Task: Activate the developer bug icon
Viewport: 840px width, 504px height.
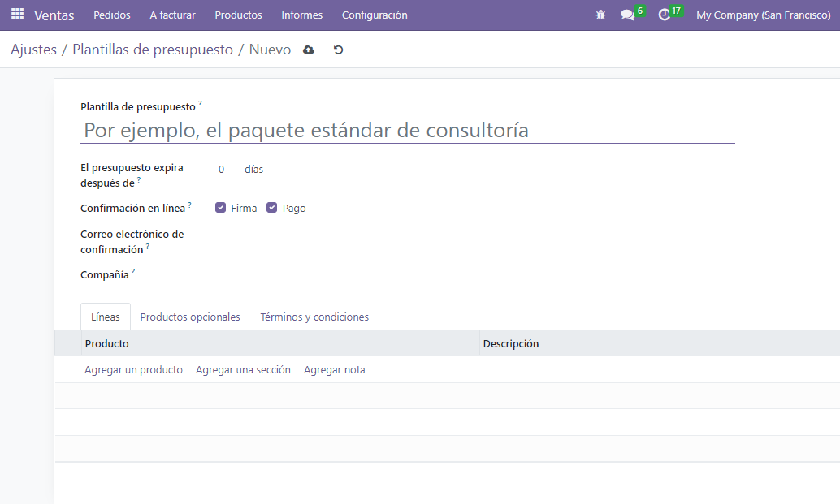Action: click(x=600, y=15)
